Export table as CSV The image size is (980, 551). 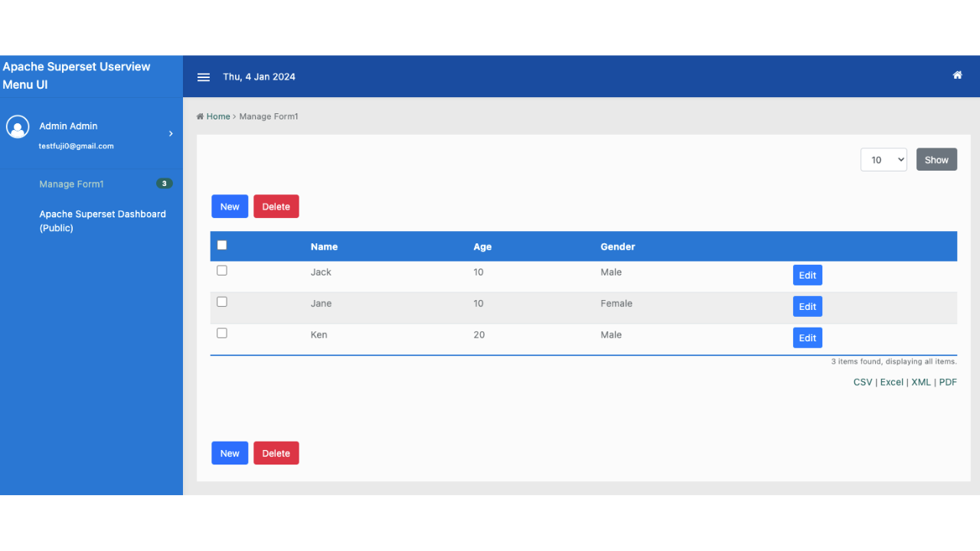[862, 383]
